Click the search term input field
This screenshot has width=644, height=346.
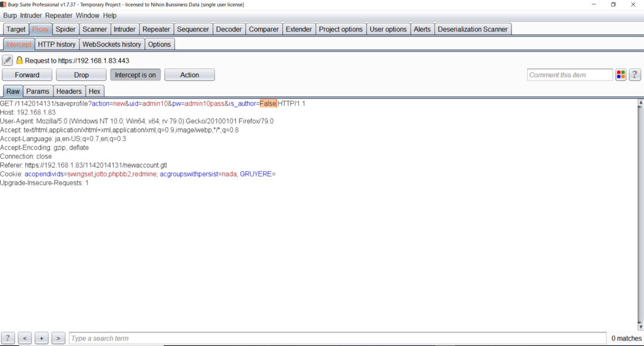coord(338,338)
